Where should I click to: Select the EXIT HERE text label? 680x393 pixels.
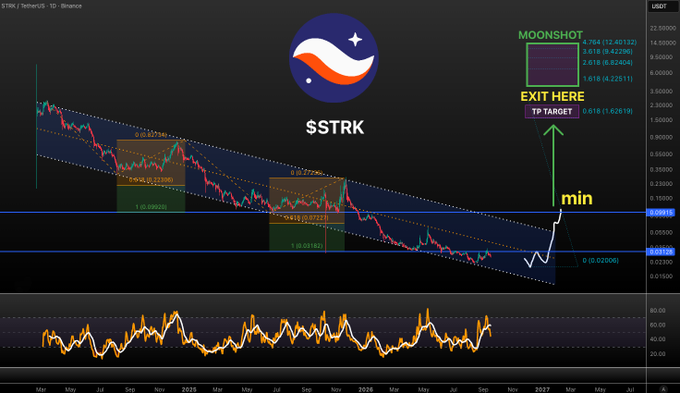coord(552,96)
